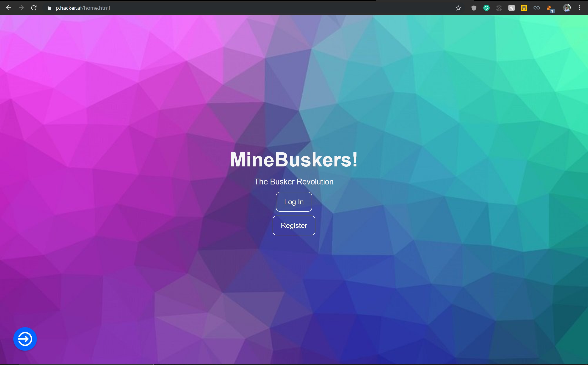Image resolution: width=588 pixels, height=365 pixels.
Task: Open the Grammarly extension icon
Action: tap(486, 8)
